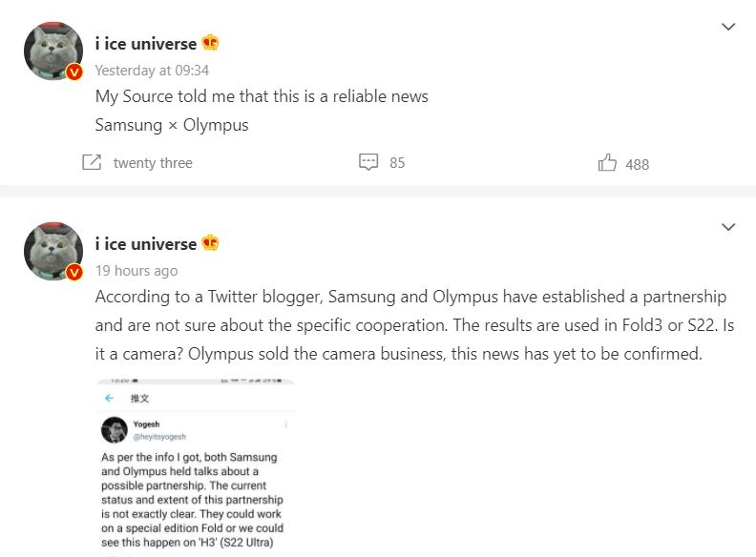This screenshot has height=557, width=756.
Task: Open the three-dot menu in the embedded tweet
Action: point(284,423)
